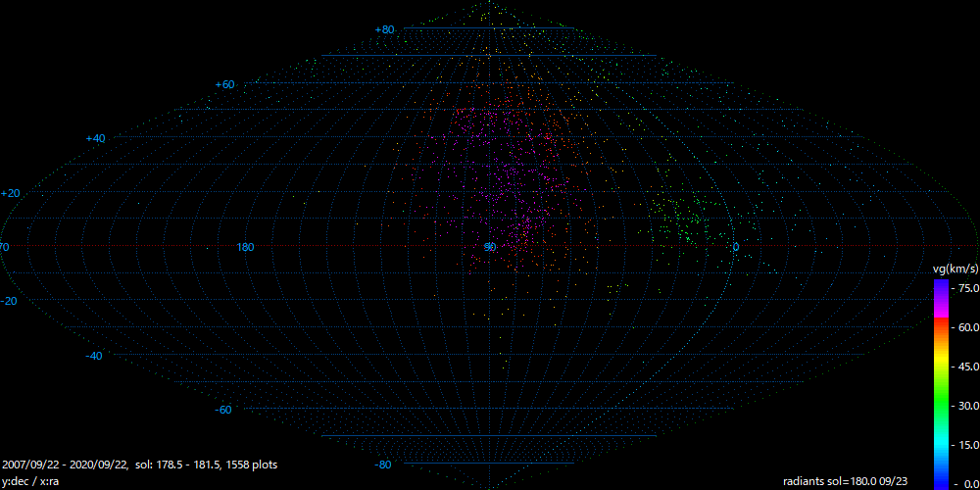Click the -80 declination label
The width and height of the screenshot is (980, 490).
[x=383, y=465]
